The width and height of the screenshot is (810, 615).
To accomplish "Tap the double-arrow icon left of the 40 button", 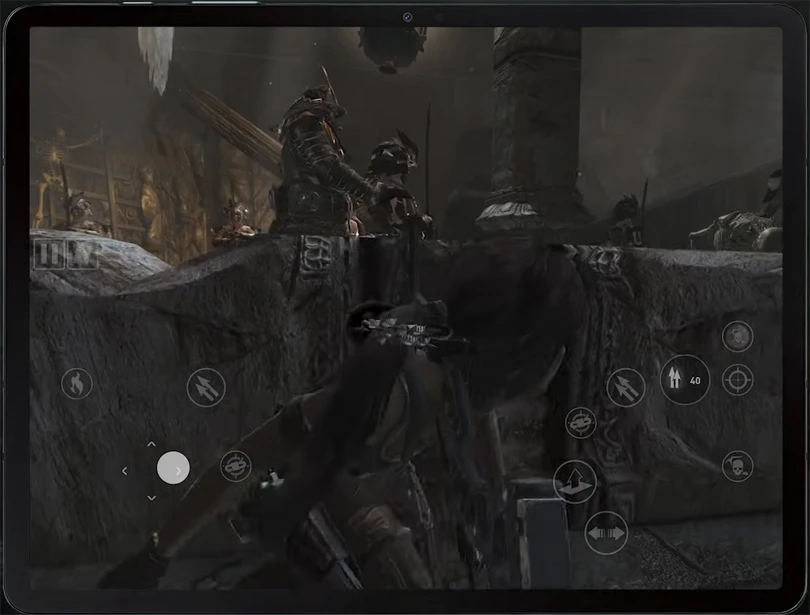I will click(x=626, y=387).
